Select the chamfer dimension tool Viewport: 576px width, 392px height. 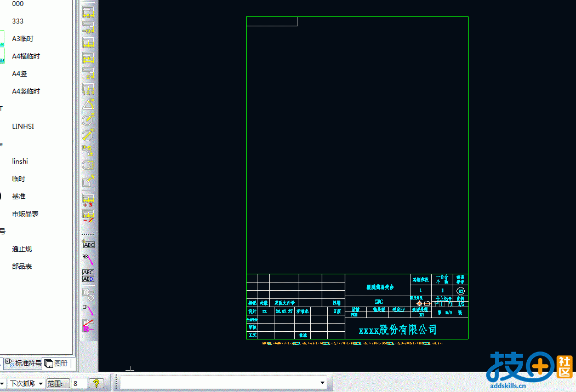pyautogui.click(x=88, y=181)
